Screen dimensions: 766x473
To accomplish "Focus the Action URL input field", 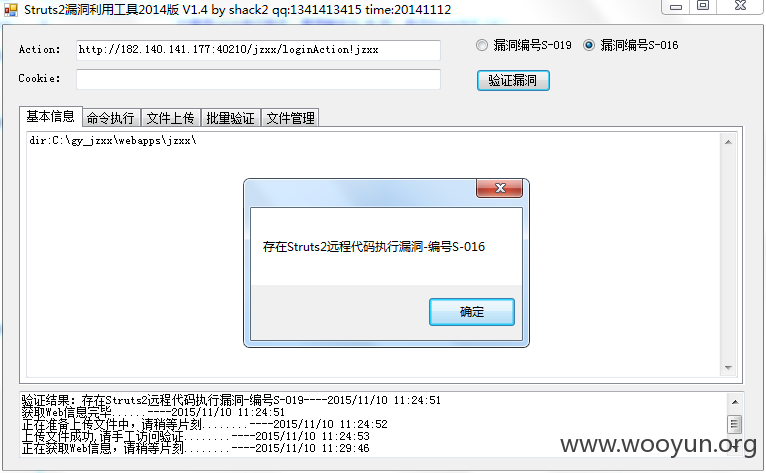I will coord(258,50).
